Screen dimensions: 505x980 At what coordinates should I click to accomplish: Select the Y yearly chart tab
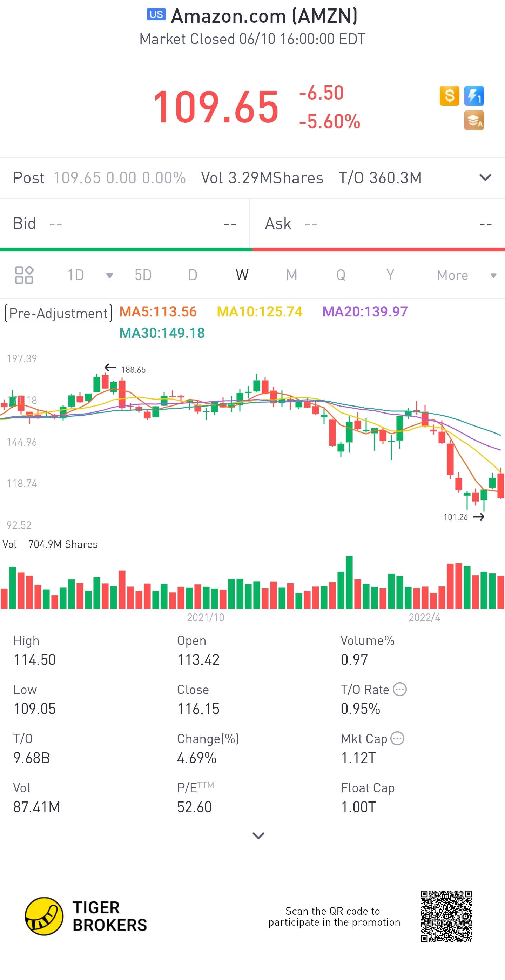pyautogui.click(x=390, y=275)
